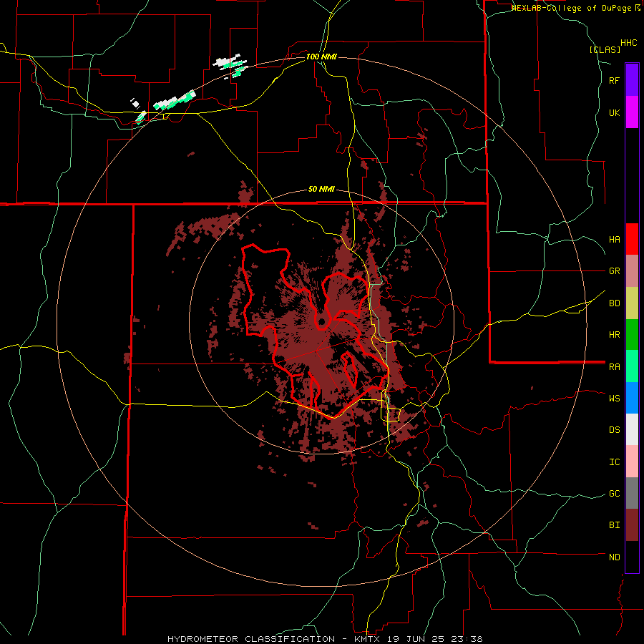Click the BI dark red legend swatch
The height and width of the screenshot is (644, 644).
632,525
